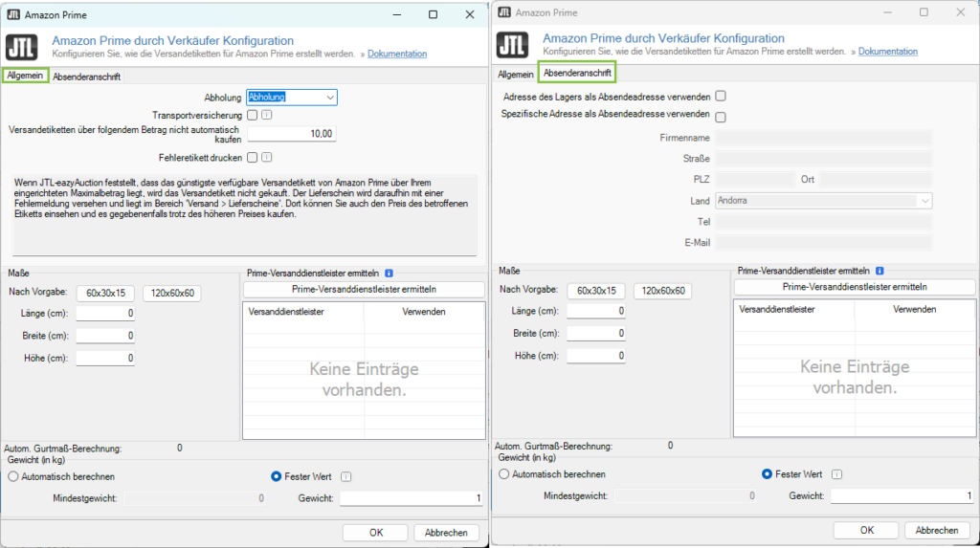Click 60x30x15 preset in right window
Image resolution: width=980 pixels, height=548 pixels.
pos(596,291)
